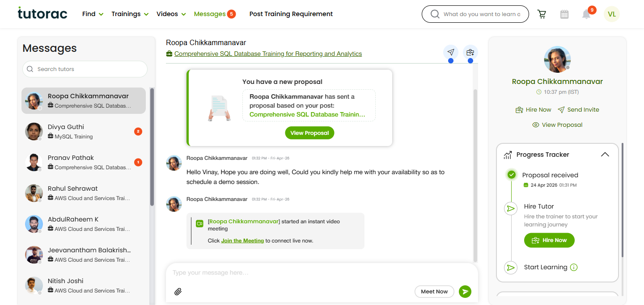Open the VL profile avatar

pos(612,14)
